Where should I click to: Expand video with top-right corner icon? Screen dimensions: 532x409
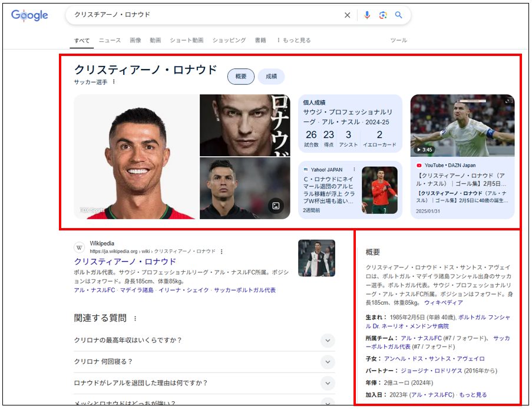point(509,100)
